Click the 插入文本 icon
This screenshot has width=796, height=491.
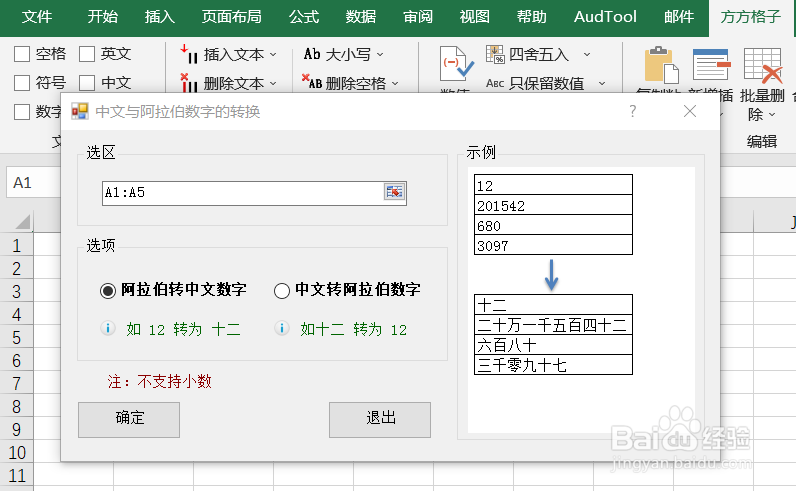(189, 54)
